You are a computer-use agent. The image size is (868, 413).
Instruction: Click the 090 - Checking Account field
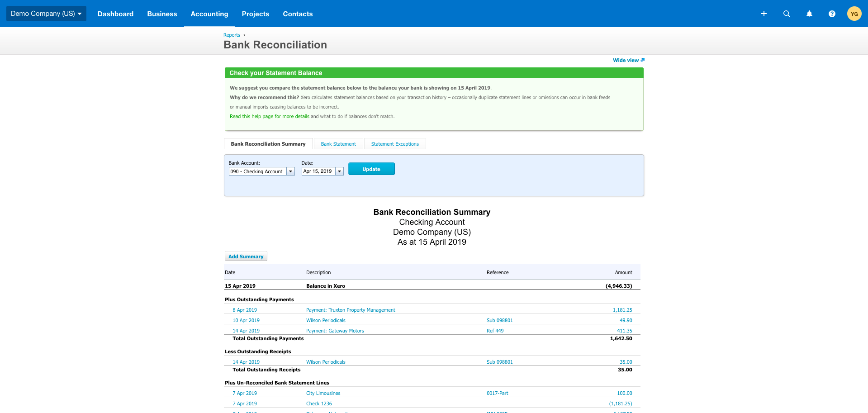coord(258,171)
